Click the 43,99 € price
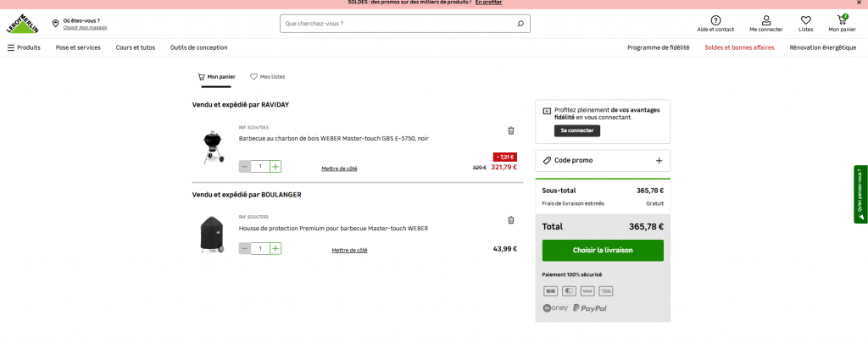The width and height of the screenshot is (868, 343). [505, 249]
